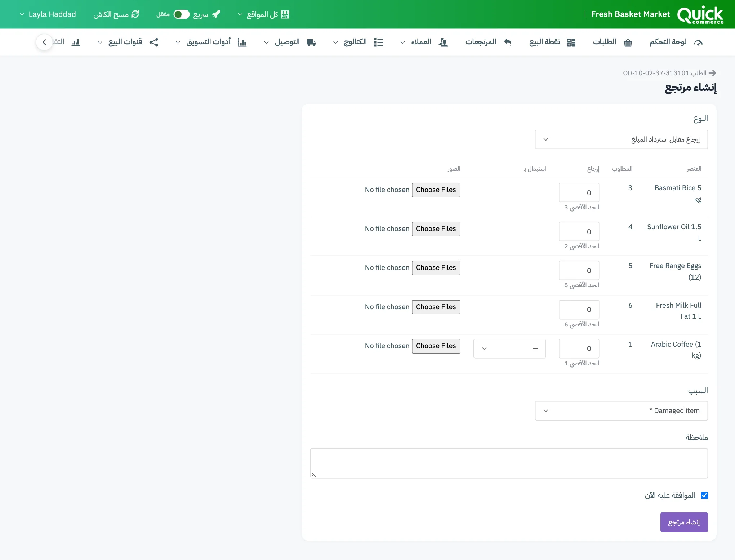The image size is (735, 560).
Task: Click the reports bar chart icon
Action: [76, 43]
